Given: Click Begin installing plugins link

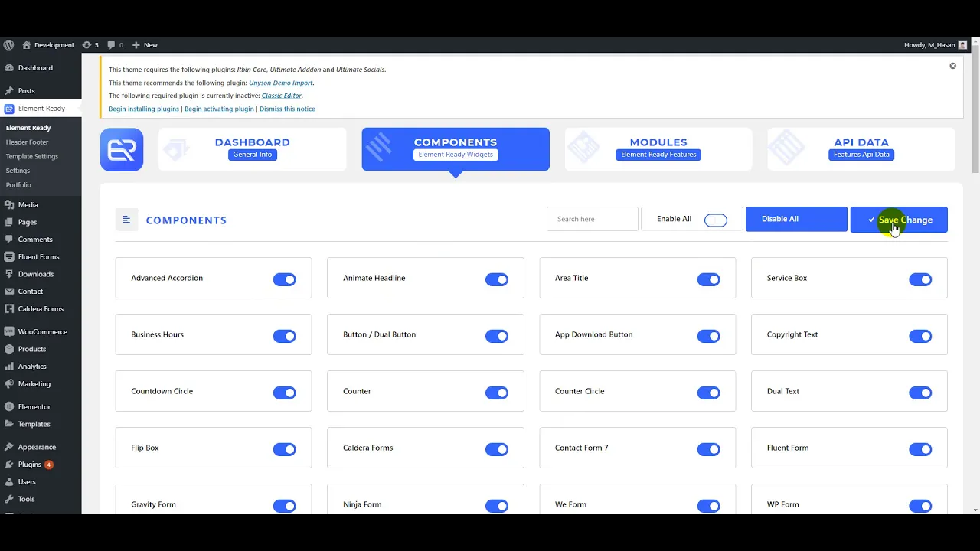Looking at the screenshot, I should pyautogui.click(x=144, y=109).
